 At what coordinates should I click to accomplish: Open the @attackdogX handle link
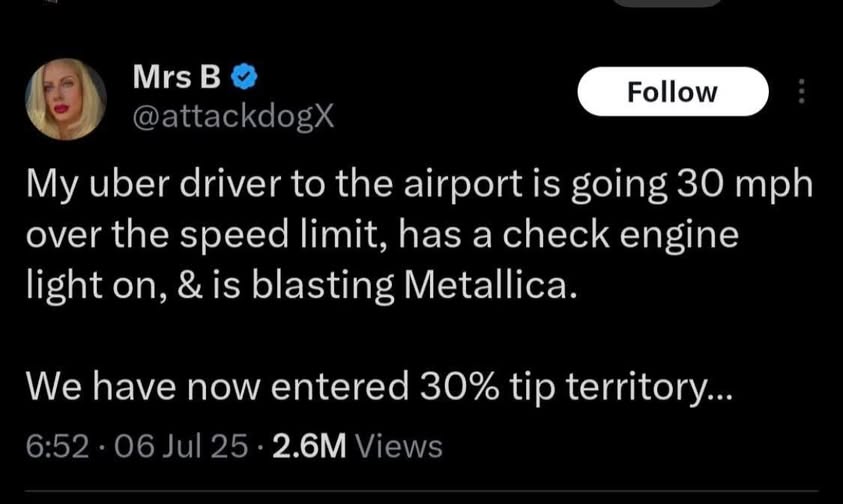(233, 117)
